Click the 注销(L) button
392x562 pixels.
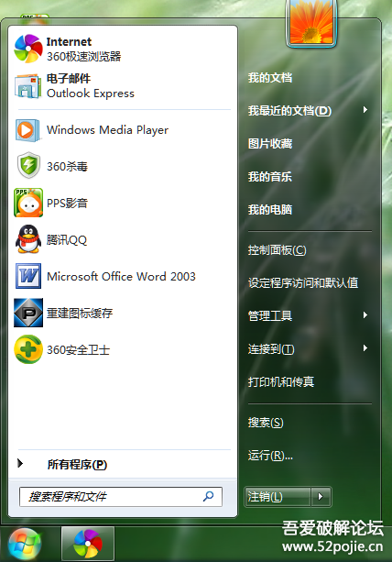(x=278, y=497)
